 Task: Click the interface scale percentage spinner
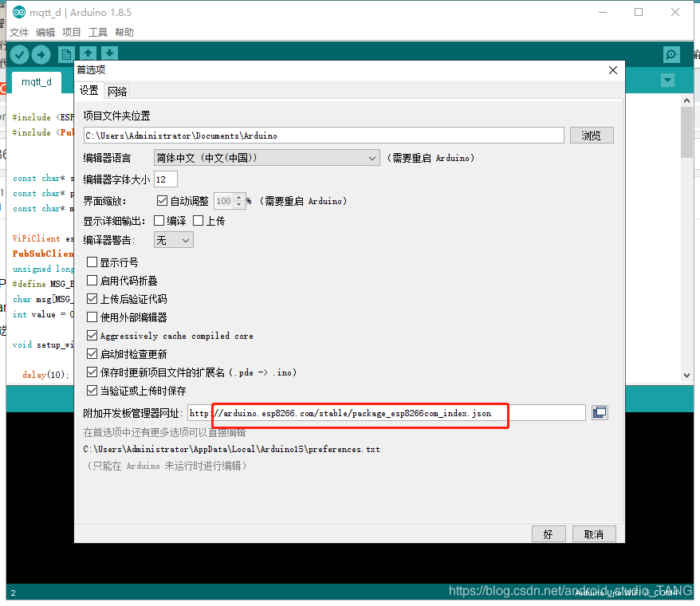click(x=230, y=201)
